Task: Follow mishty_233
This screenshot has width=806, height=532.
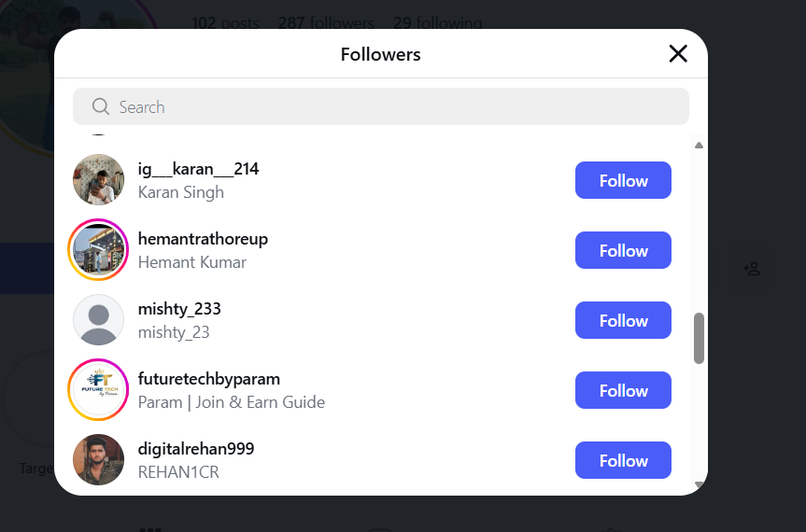Action: [623, 320]
